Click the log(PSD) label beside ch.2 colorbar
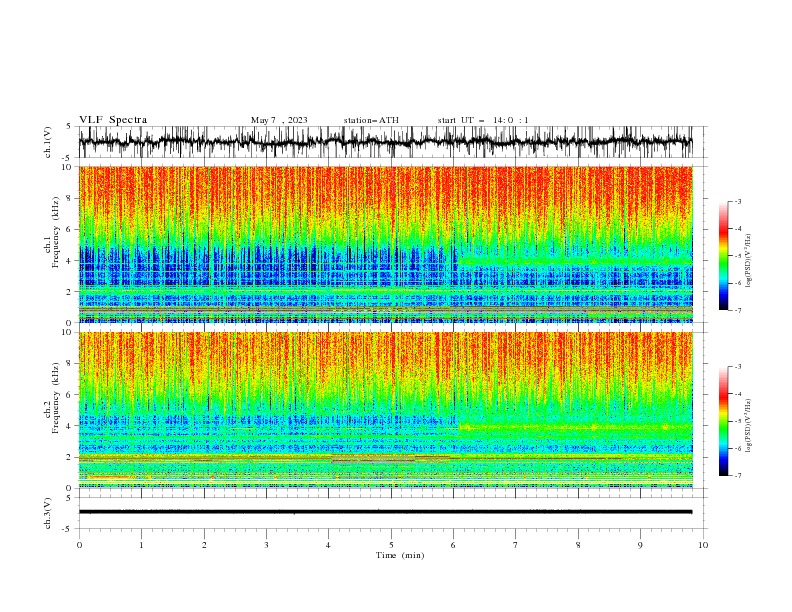 point(748,426)
